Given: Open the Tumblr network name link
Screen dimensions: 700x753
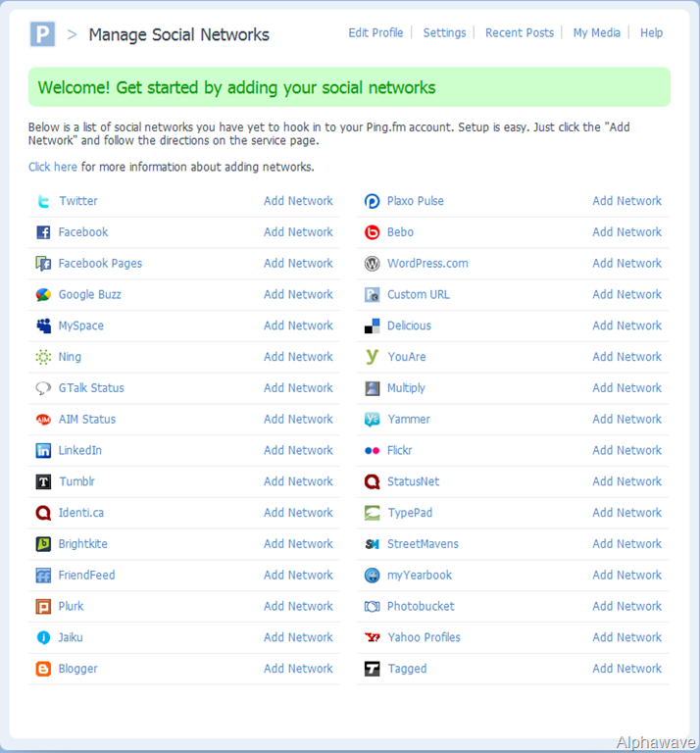Looking at the screenshot, I should tap(76, 481).
